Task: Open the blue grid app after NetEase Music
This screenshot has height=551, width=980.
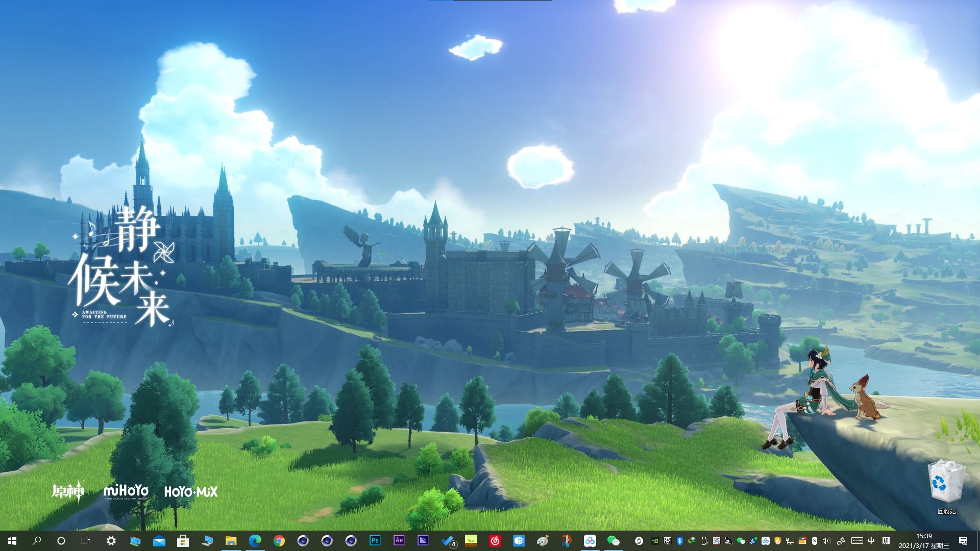Action: point(519,541)
